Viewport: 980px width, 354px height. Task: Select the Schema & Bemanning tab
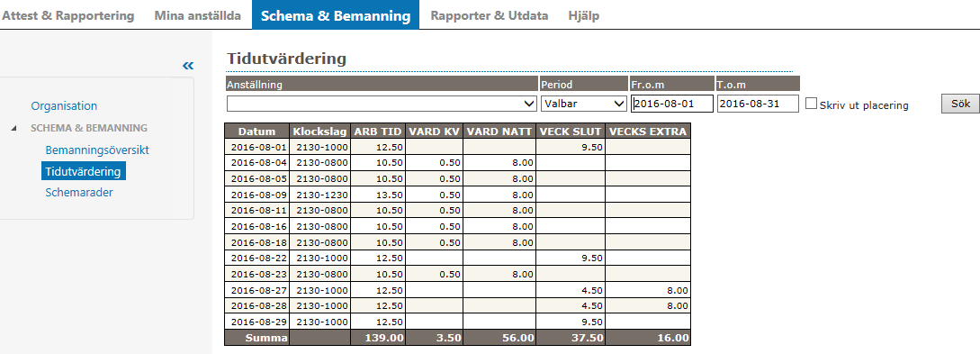[x=336, y=15]
